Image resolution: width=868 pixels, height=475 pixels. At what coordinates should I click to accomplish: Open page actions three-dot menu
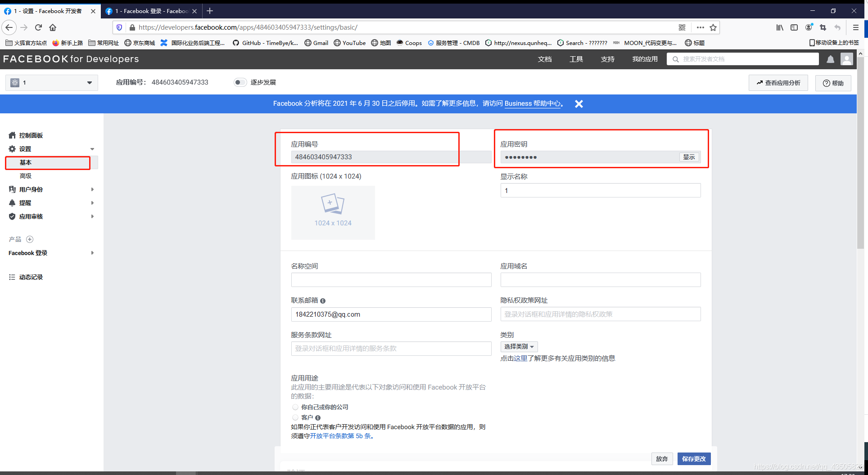click(x=700, y=27)
